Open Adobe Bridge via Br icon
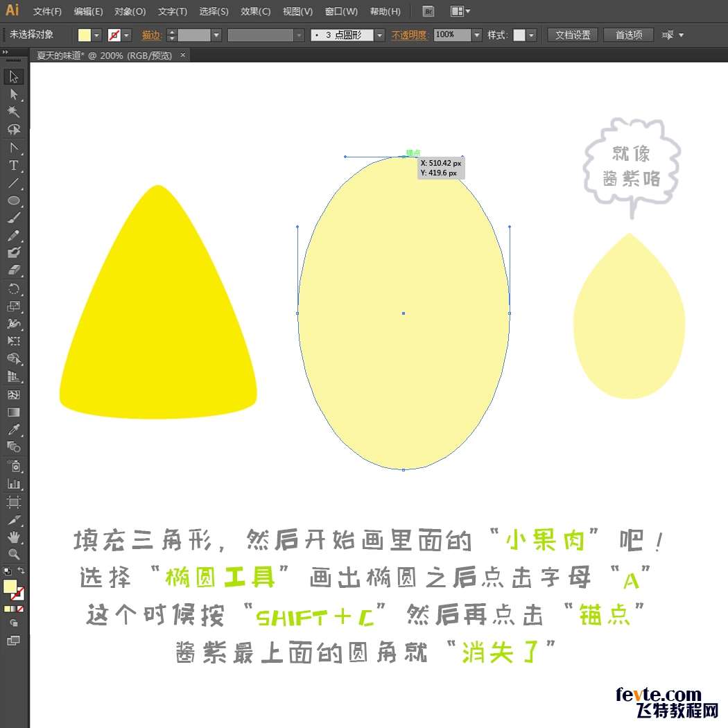This screenshot has height=728, width=728. pyautogui.click(x=428, y=11)
